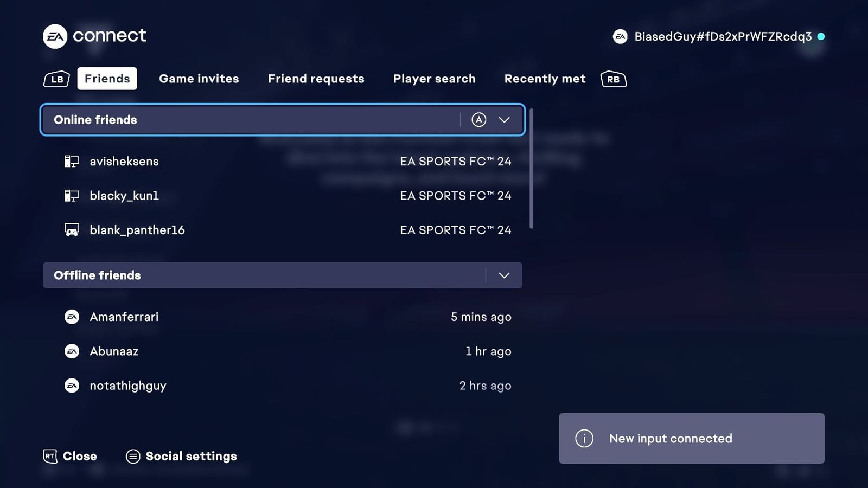Select the Social settings gear-lines icon
This screenshot has width=868, height=488.
pos(132,456)
